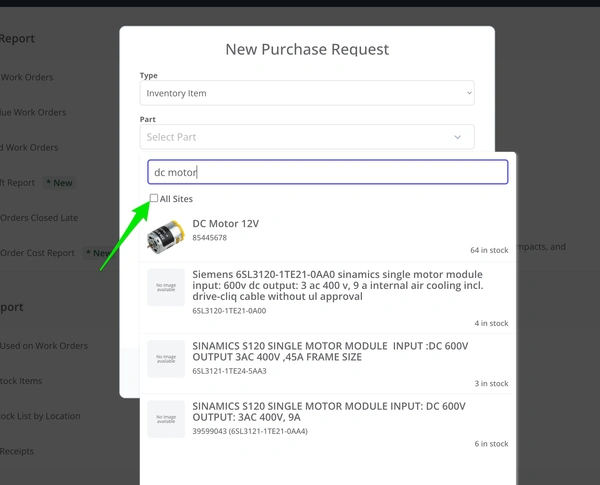Click part number 85445678
Viewport: 600px width, 485px height.
(209, 238)
